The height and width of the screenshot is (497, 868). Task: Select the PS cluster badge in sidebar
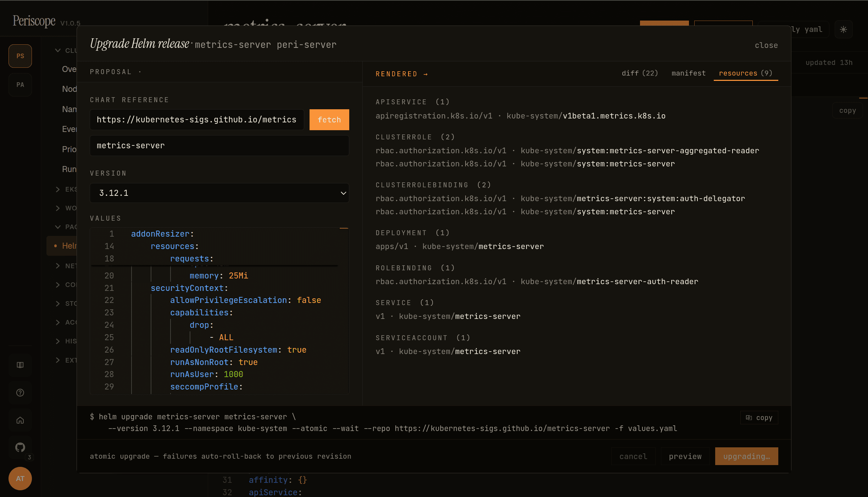(x=20, y=56)
